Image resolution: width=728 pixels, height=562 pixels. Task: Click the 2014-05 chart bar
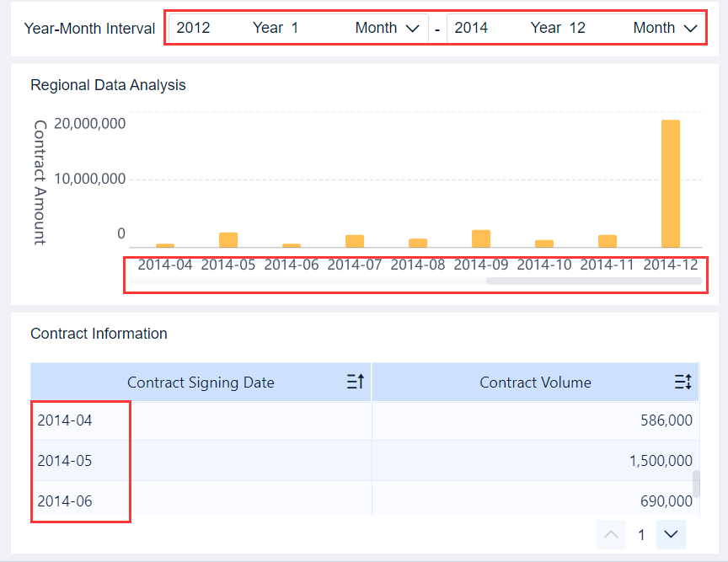pyautogui.click(x=228, y=239)
